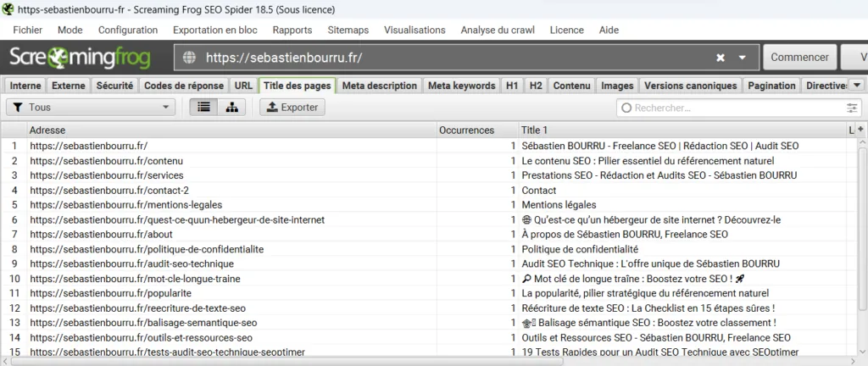This screenshot has height=366, width=868.
Task: Click the Exporter button
Action: 292,108
